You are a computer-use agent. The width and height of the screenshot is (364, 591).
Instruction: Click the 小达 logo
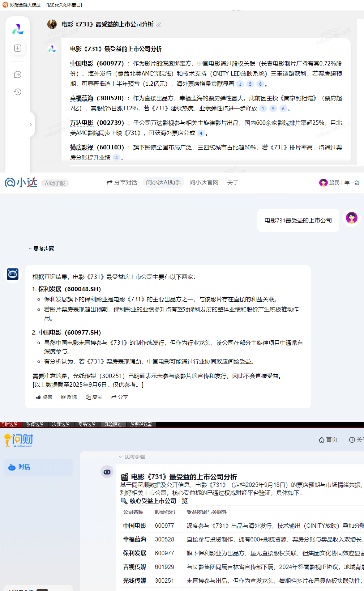(21, 183)
